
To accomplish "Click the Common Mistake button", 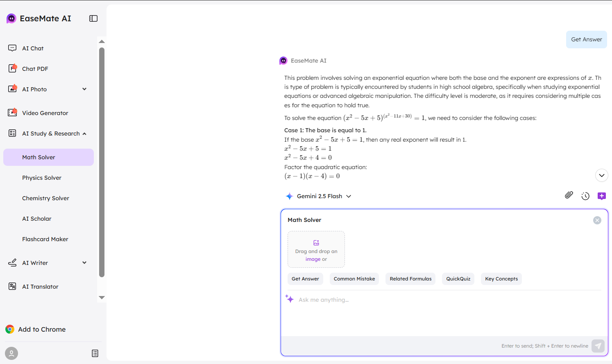I will (x=354, y=279).
